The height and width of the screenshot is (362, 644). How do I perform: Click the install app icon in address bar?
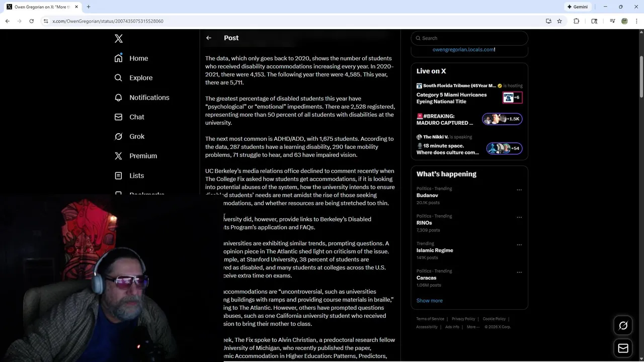coord(548,21)
